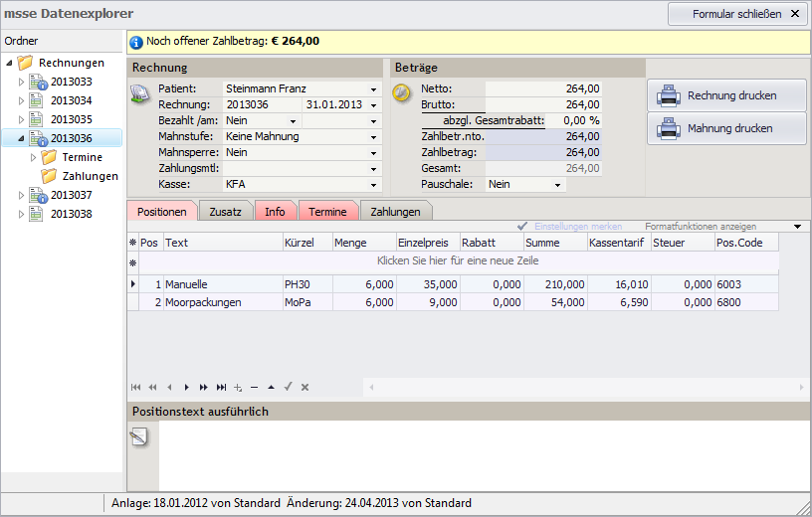Click the edit record up-arrow navigator icon

(271, 387)
